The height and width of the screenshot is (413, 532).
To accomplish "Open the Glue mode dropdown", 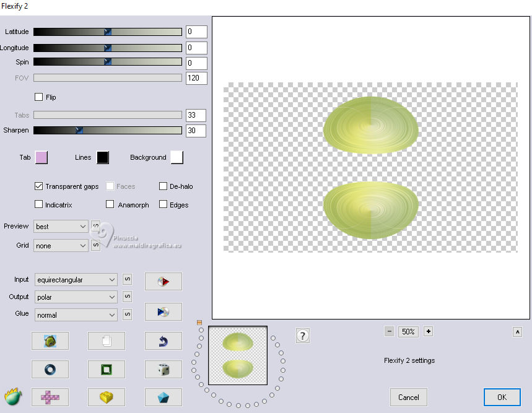I will tap(76, 315).
